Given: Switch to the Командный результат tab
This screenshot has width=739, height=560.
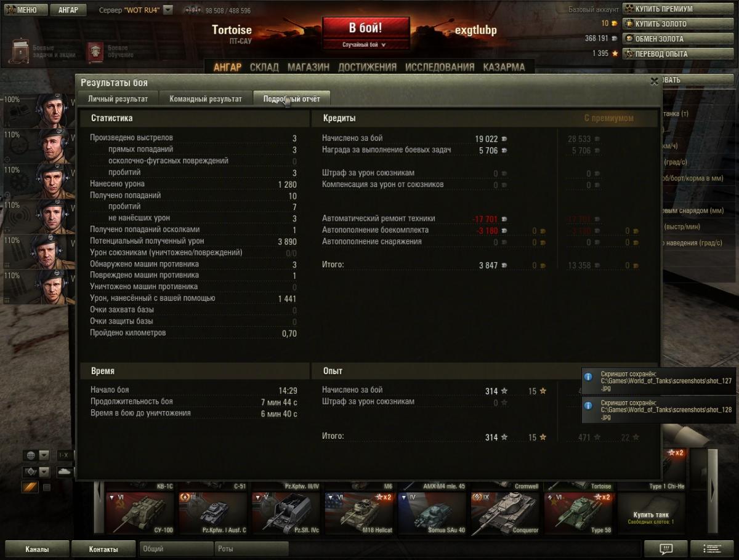Looking at the screenshot, I should coord(206,98).
